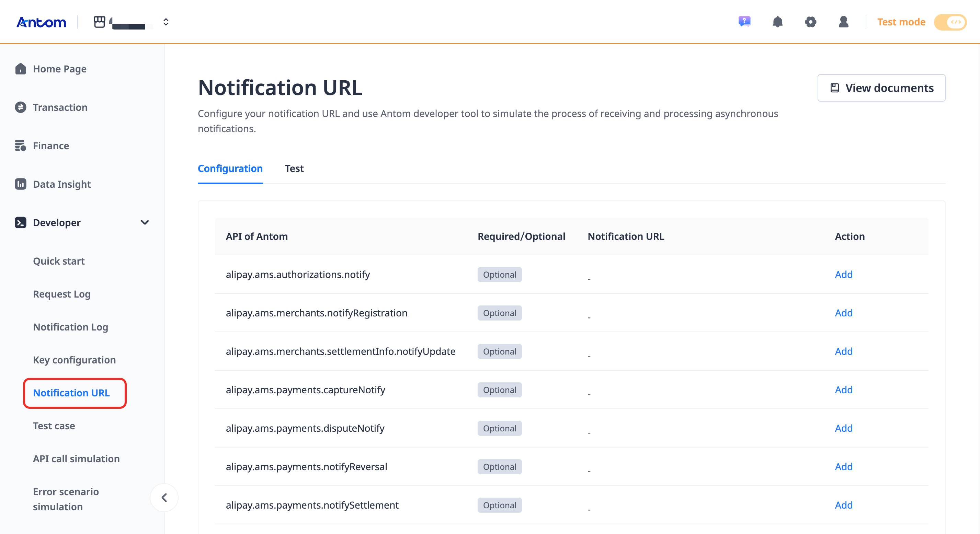Add URL for alipay.ams.payments.disputeNotify

coord(843,428)
